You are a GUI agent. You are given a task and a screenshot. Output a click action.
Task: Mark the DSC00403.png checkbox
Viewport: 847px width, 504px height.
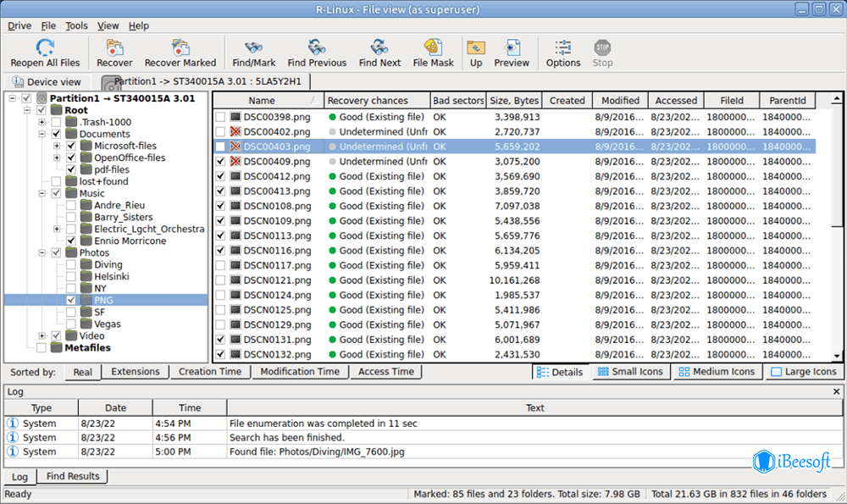click(220, 147)
